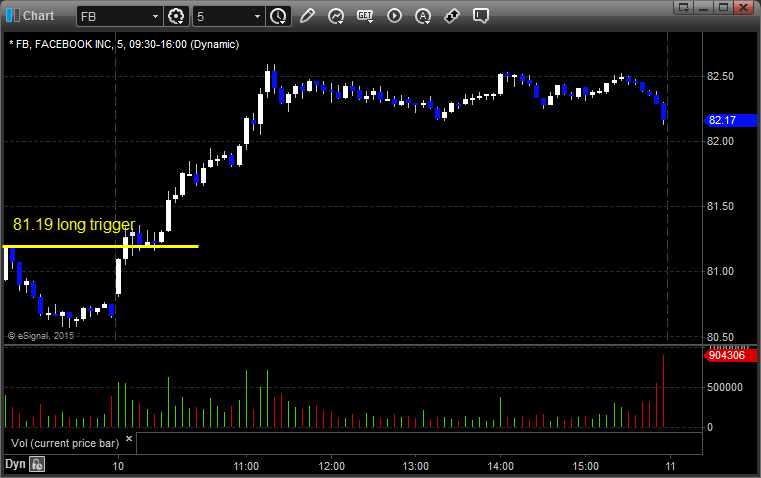Click the bar replay play icon
761x478 pixels.
pyautogui.click(x=394, y=16)
